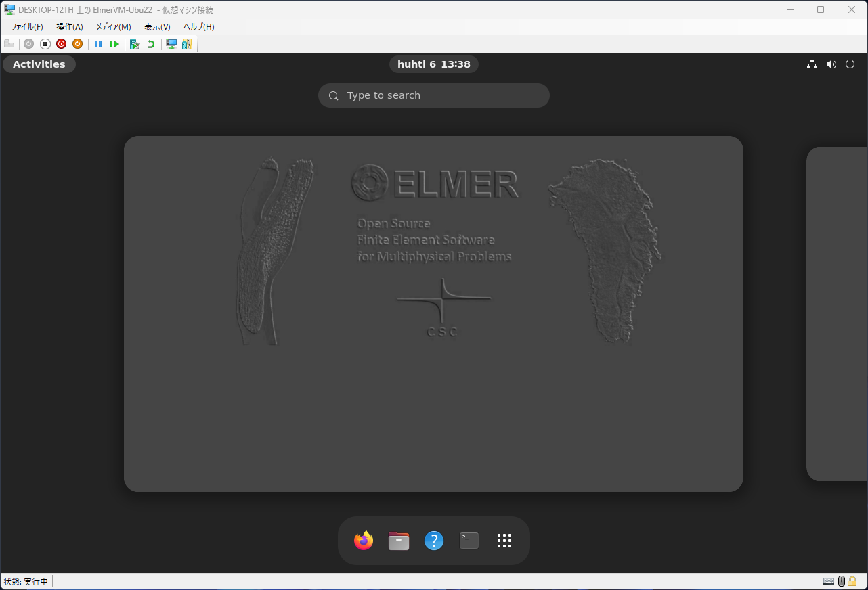Launch Terminal from the dock
This screenshot has width=868, height=590.
(x=469, y=541)
